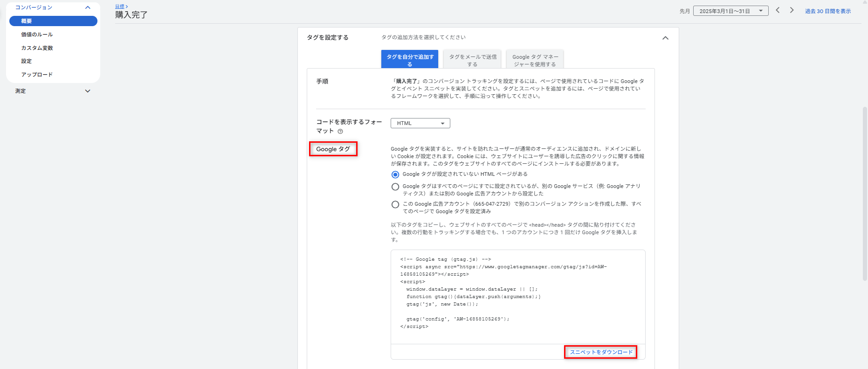The image size is (868, 369).
Task: Click the page vertical scrollbar
Action: [865, 194]
